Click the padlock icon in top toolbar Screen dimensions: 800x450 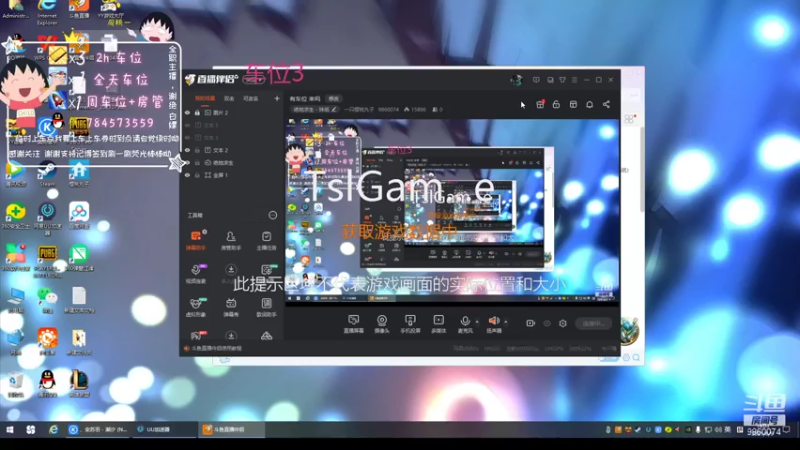pyautogui.click(x=556, y=104)
